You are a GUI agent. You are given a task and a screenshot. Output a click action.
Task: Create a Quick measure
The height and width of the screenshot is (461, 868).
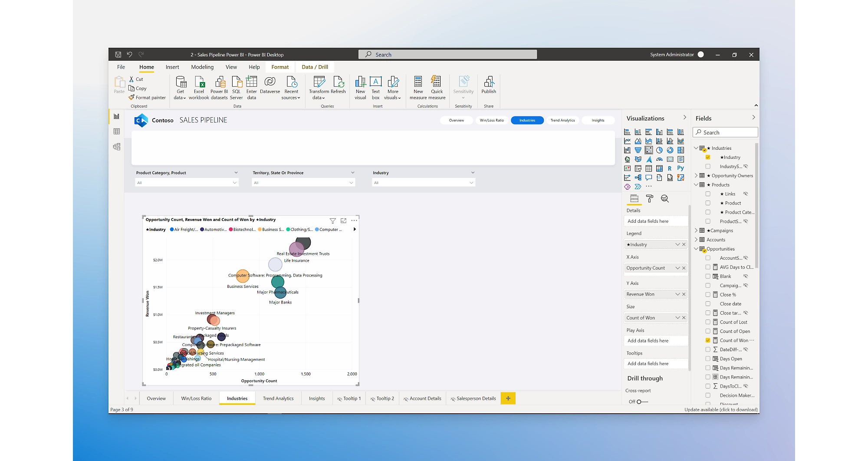437,88
